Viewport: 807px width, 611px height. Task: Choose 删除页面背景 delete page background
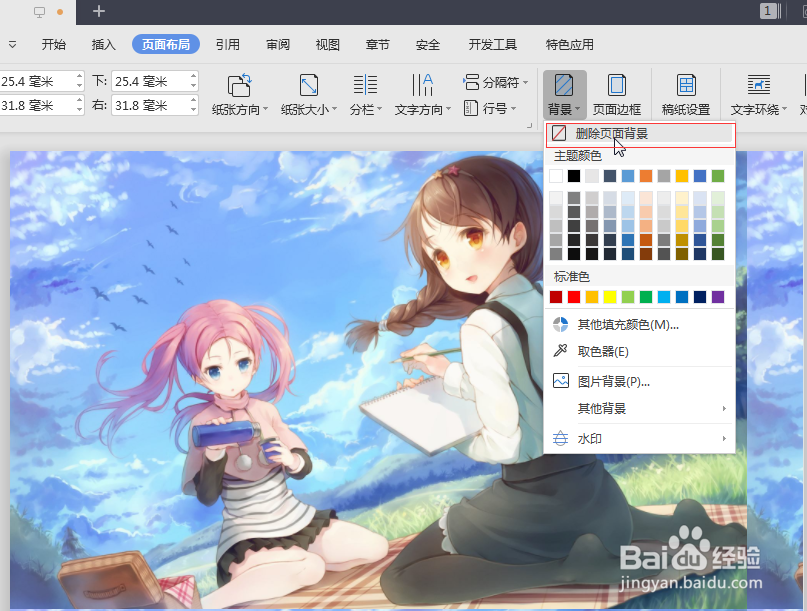(x=640, y=134)
